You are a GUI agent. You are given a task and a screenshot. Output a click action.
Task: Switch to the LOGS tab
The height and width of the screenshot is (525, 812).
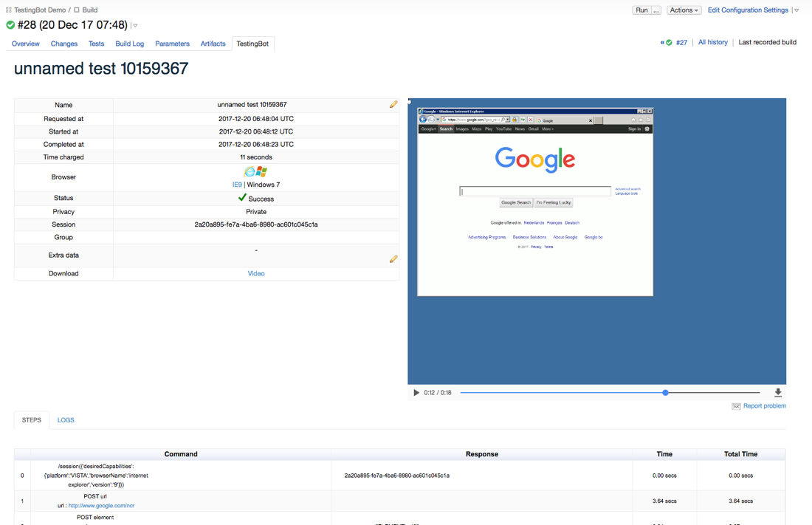66,420
